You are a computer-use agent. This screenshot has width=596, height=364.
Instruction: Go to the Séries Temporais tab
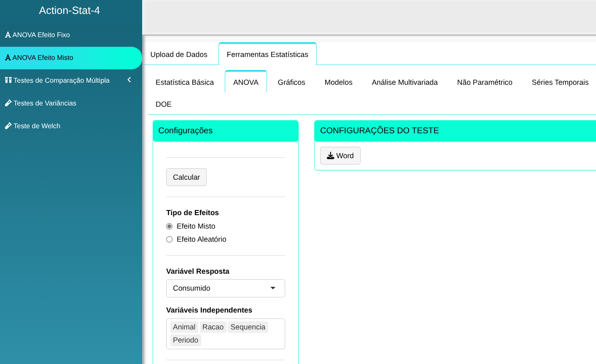tap(560, 82)
